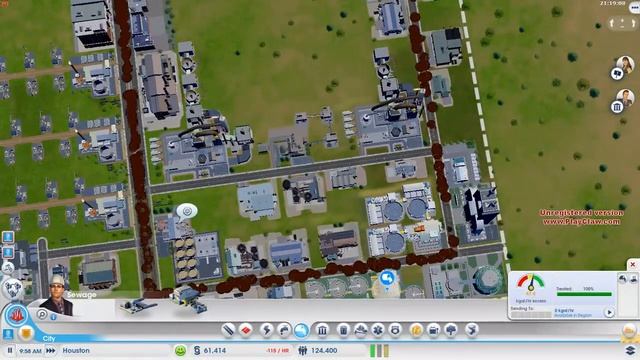Image resolution: width=640 pixels, height=360 pixels.
Task: Click the Simoleon budget symbol
Action: [x=197, y=350]
